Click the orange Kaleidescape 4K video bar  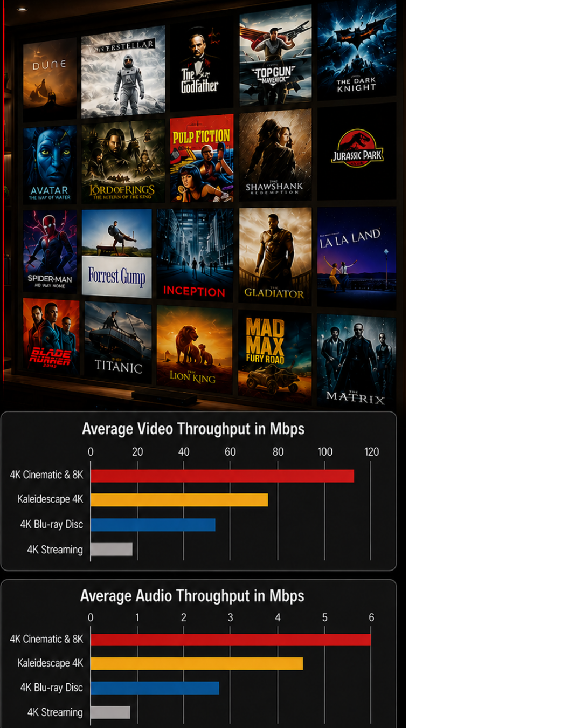click(x=179, y=499)
